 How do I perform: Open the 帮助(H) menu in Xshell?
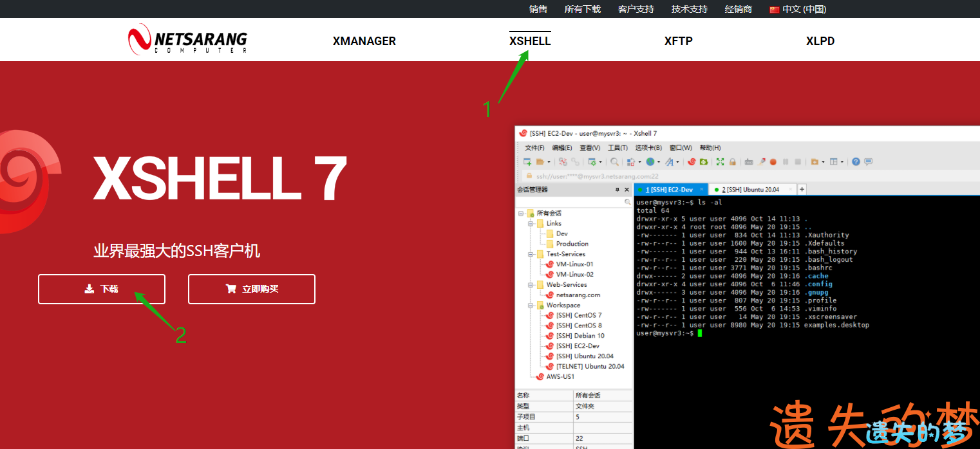[x=710, y=147]
